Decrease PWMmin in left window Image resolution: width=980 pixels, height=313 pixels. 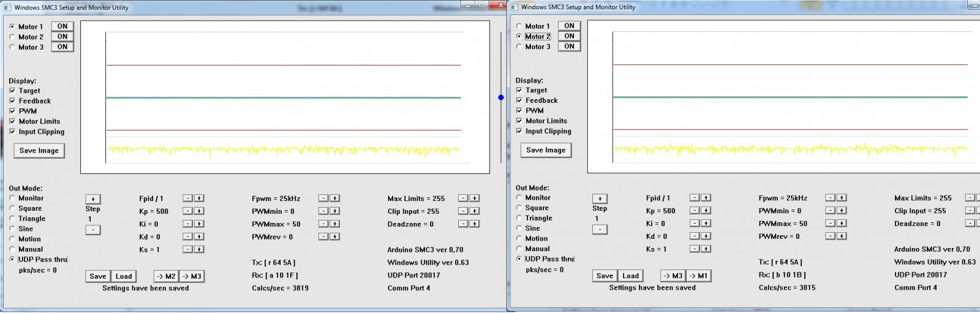click(x=323, y=211)
